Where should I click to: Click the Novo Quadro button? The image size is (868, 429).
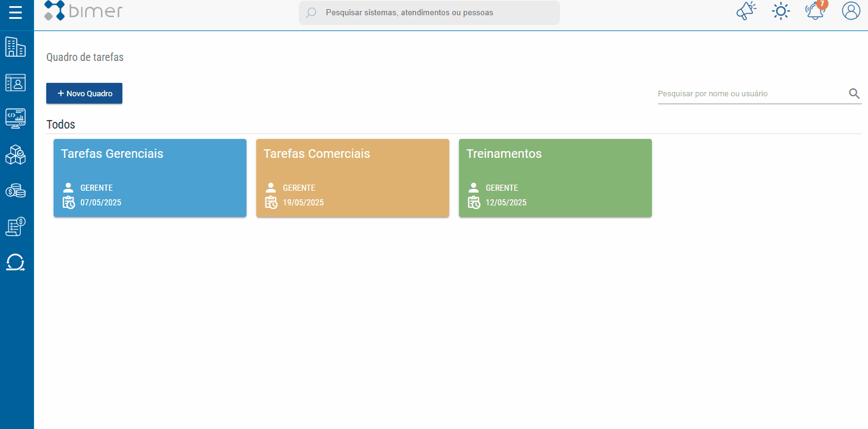(84, 93)
